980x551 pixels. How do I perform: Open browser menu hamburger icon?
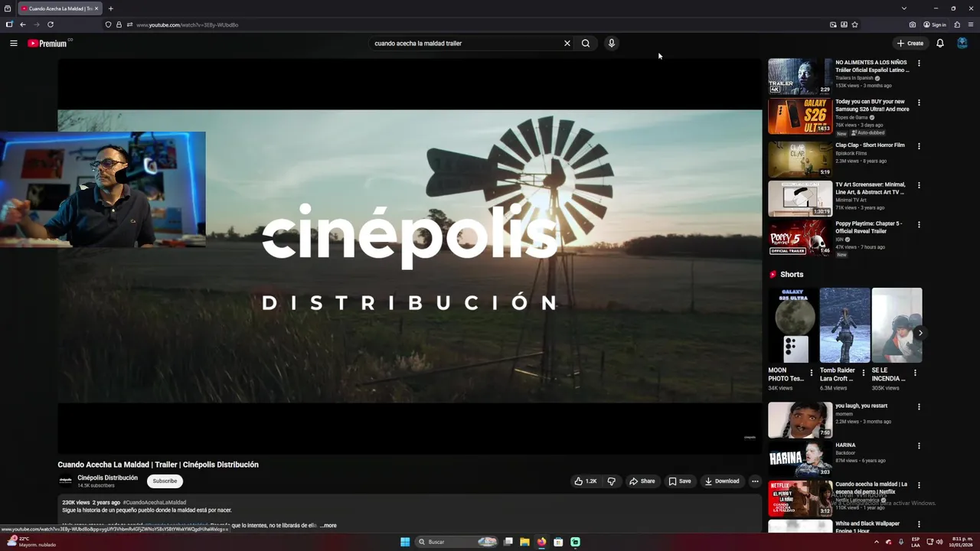971,24
